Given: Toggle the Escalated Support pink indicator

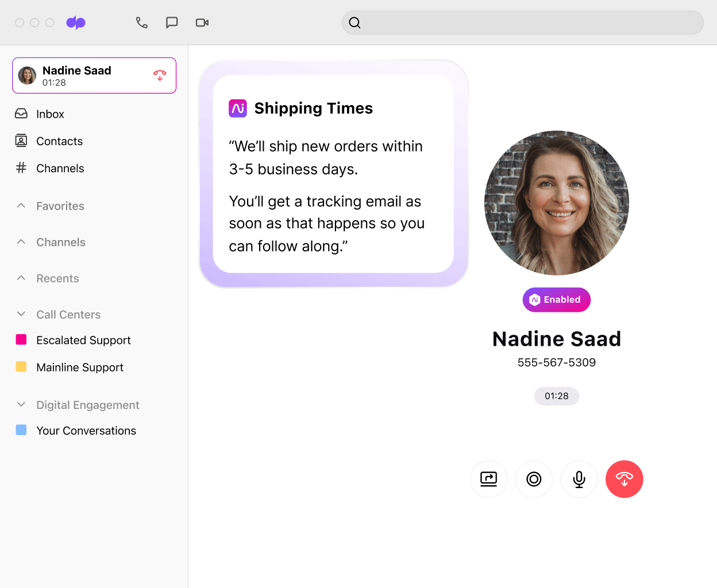Looking at the screenshot, I should [x=21, y=340].
